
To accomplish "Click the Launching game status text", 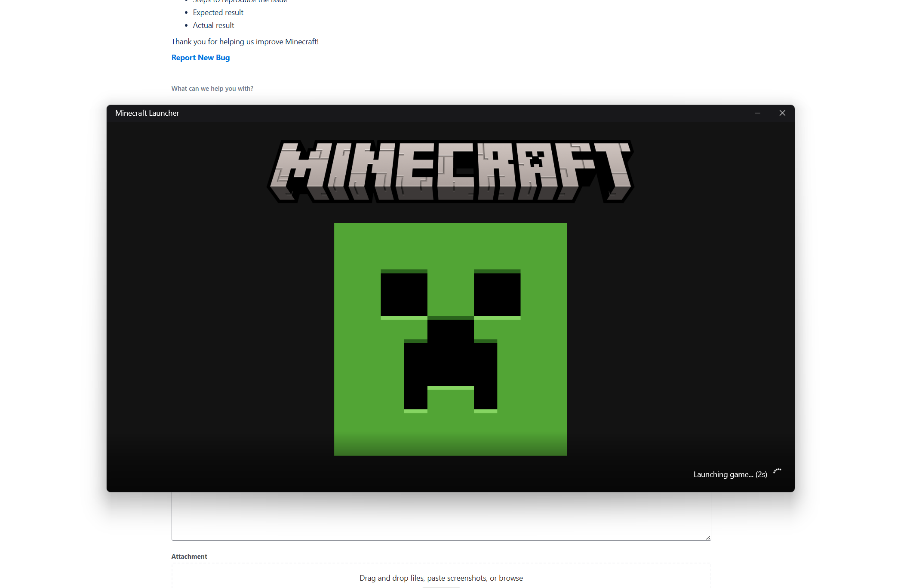I will [x=730, y=474].
